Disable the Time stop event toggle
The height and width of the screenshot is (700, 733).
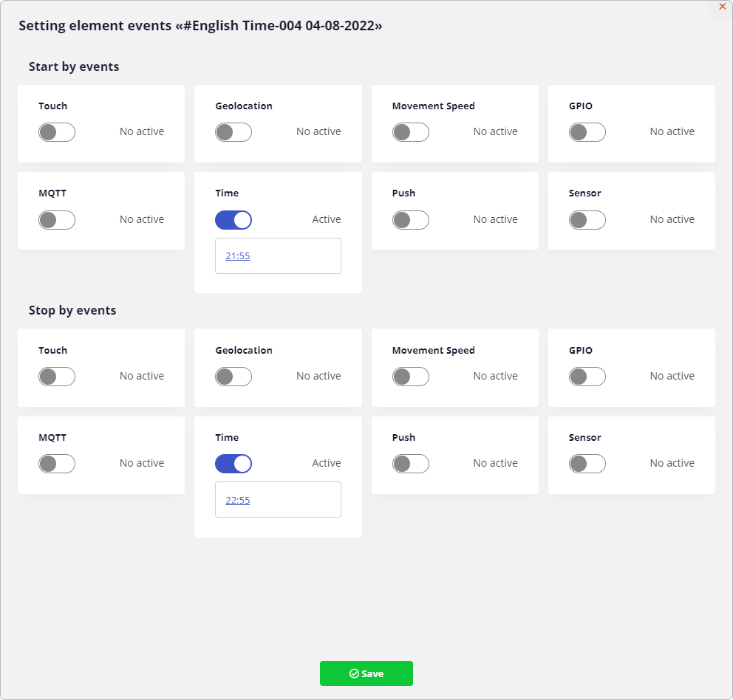pos(233,464)
